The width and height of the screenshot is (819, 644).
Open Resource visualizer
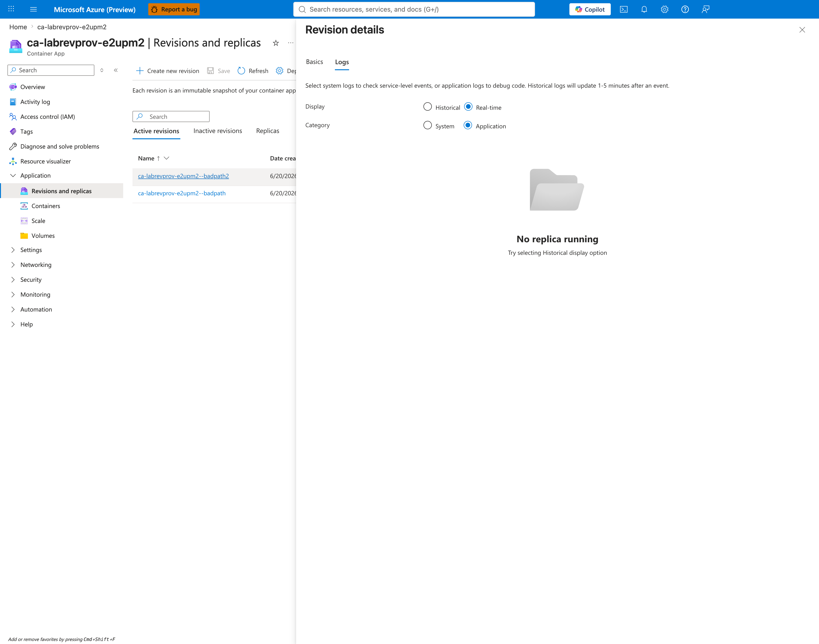pos(45,161)
